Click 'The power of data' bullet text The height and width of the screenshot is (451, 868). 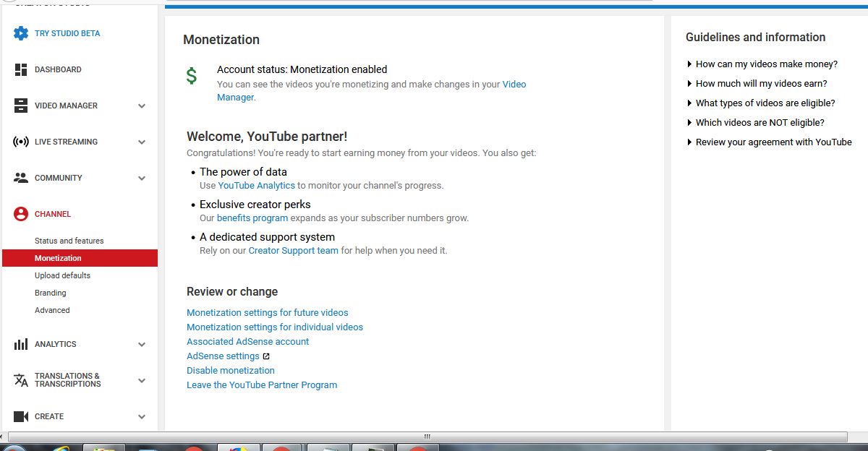click(243, 172)
